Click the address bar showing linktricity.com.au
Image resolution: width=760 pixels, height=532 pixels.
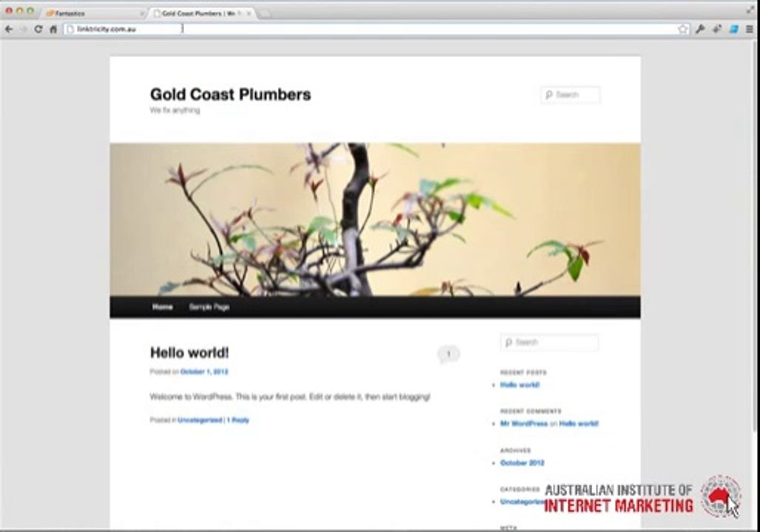(x=370, y=29)
